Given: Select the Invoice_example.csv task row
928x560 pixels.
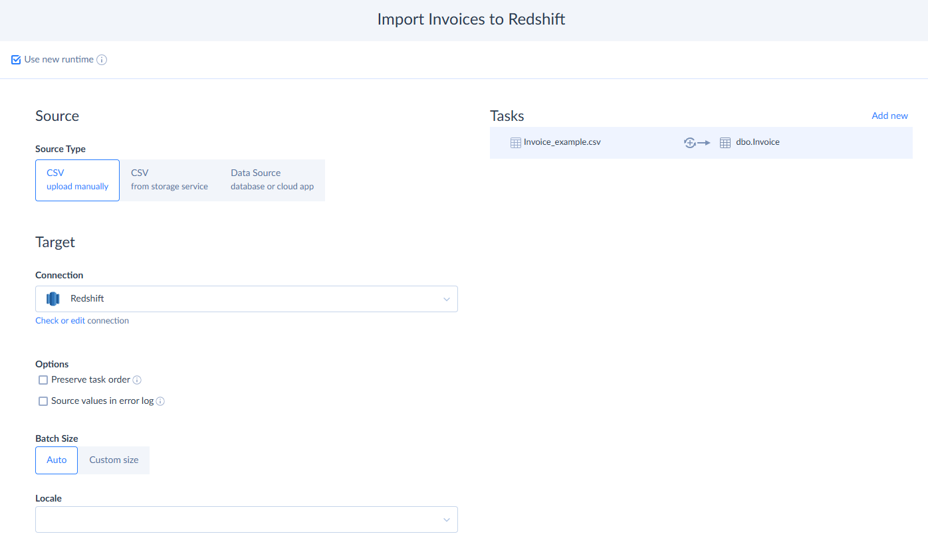Looking at the screenshot, I should [632, 141].
